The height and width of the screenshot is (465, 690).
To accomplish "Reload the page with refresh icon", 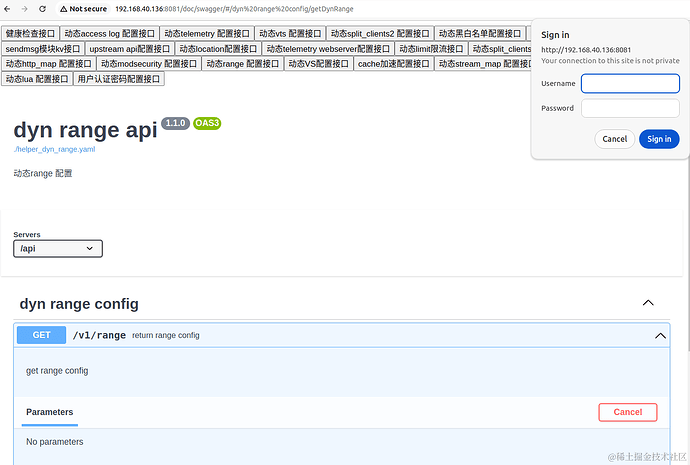I will (42, 9).
